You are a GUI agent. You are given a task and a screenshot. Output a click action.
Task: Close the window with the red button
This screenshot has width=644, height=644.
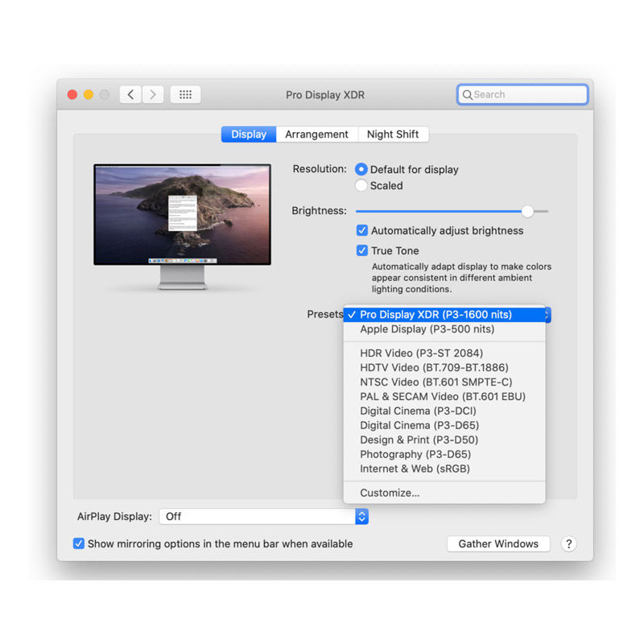coord(72,95)
